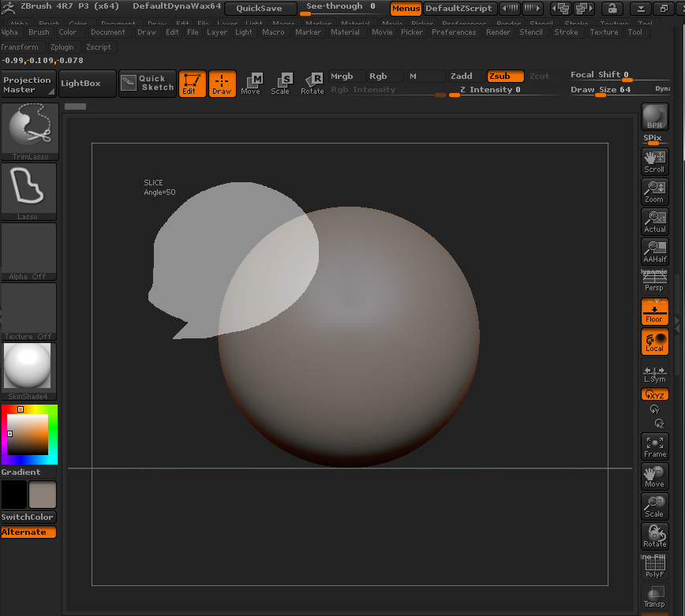Click the QuickSave button

point(260,8)
